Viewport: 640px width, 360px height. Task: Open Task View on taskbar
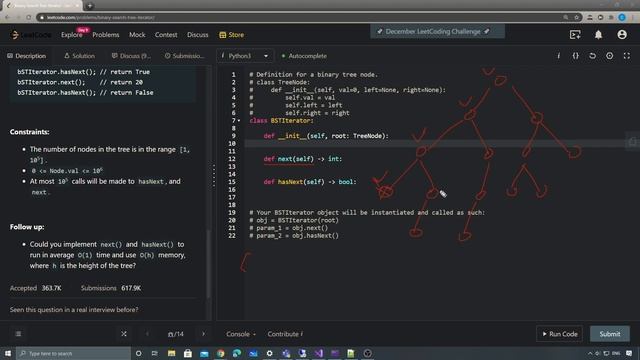tap(155, 353)
